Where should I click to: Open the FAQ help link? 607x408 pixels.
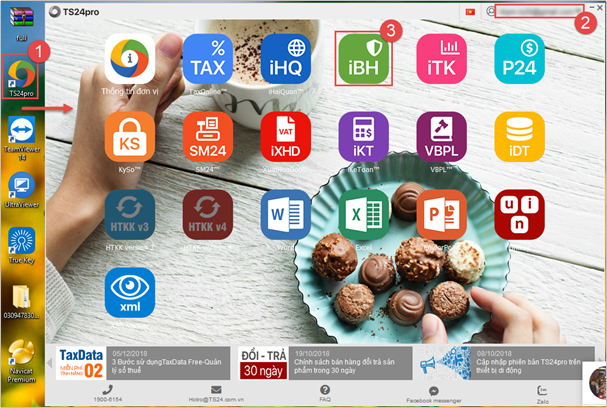pos(325,393)
